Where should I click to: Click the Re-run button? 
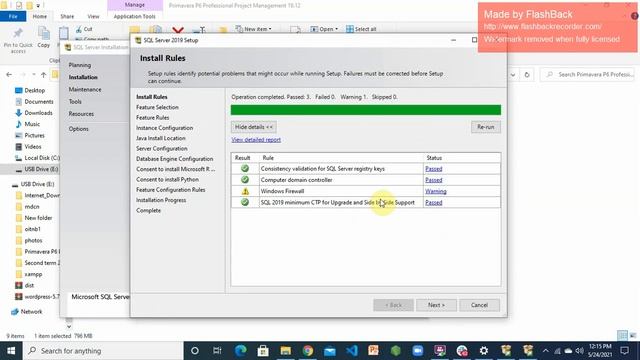click(486, 127)
